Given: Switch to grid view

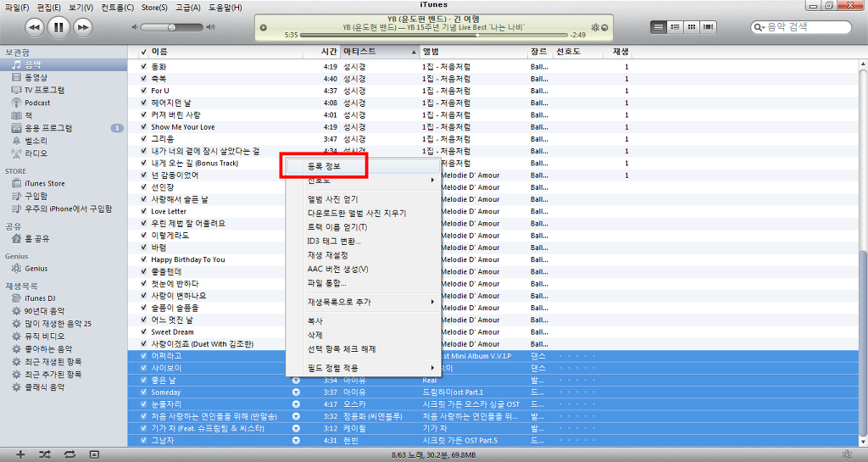Looking at the screenshot, I should click(x=692, y=26).
